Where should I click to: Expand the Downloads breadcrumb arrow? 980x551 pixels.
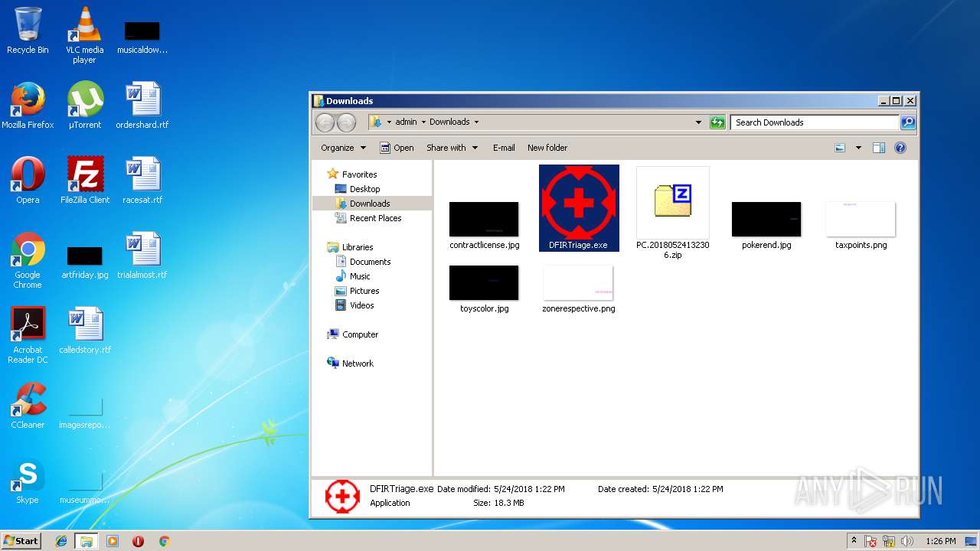[x=476, y=122]
